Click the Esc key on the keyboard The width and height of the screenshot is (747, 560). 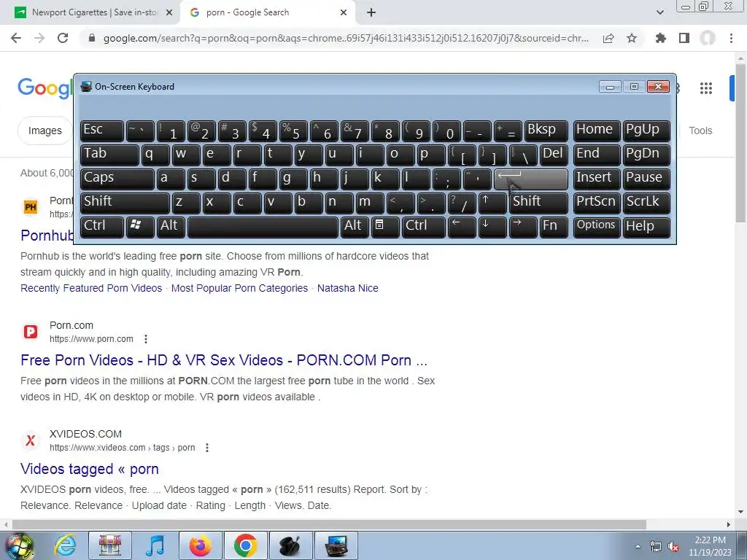coord(102,131)
